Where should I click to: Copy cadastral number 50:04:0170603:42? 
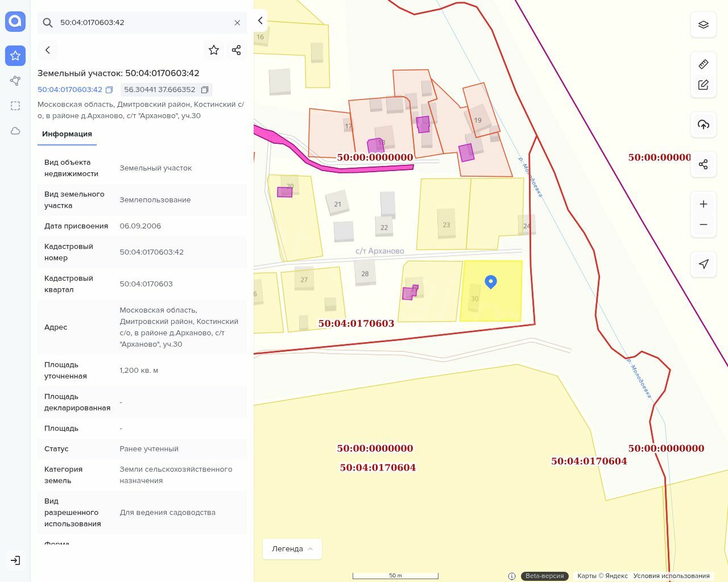109,90
